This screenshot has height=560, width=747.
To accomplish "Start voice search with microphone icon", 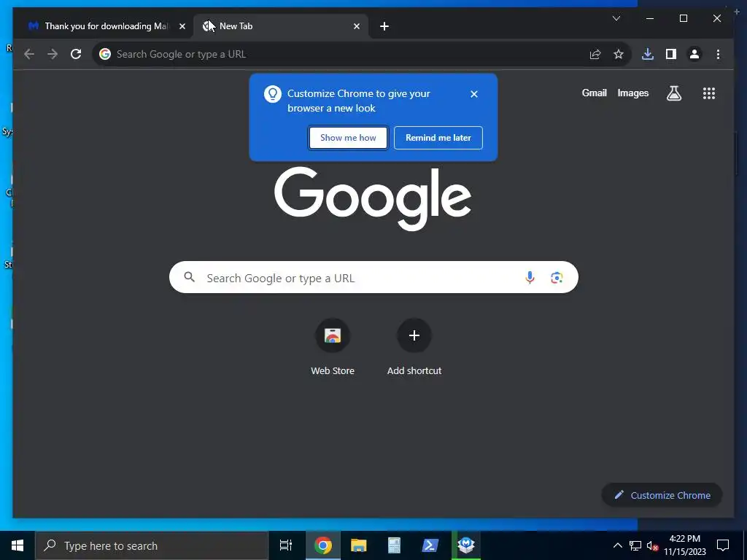I will (530, 278).
